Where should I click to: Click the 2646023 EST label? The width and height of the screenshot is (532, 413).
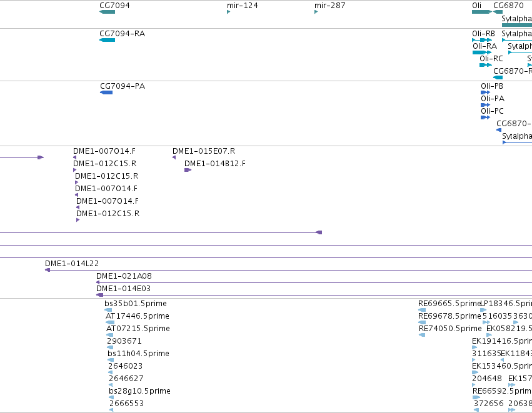[125, 366]
